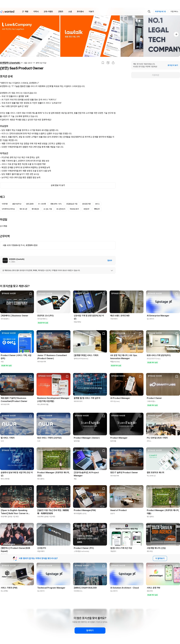Advance the banner carousel with right arrow
This screenshot has width=180, height=644.
[x=176, y=34]
